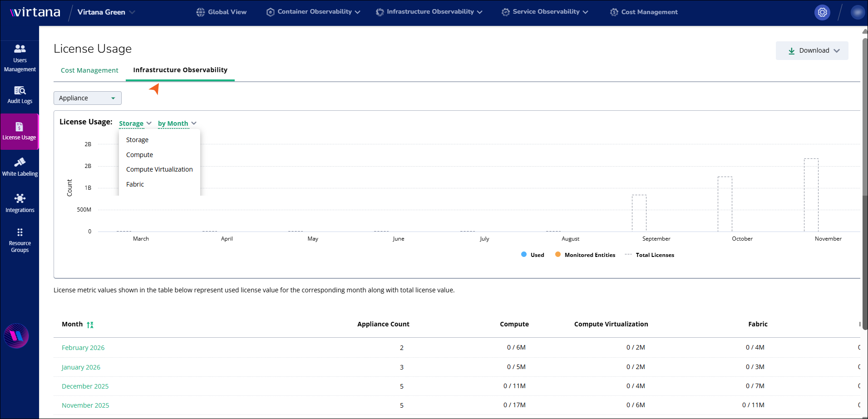Open the by Month period dropdown
Screen dimensions: 868x419
pyautogui.click(x=177, y=123)
